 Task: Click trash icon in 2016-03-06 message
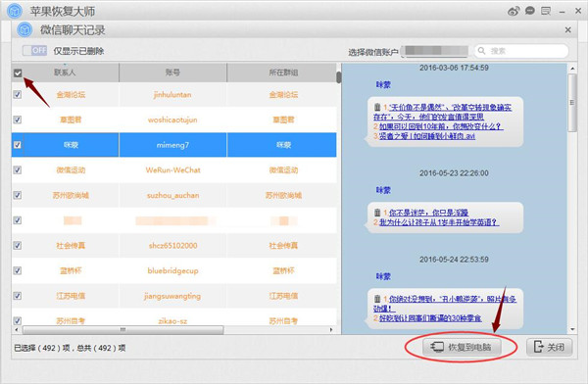(377, 107)
